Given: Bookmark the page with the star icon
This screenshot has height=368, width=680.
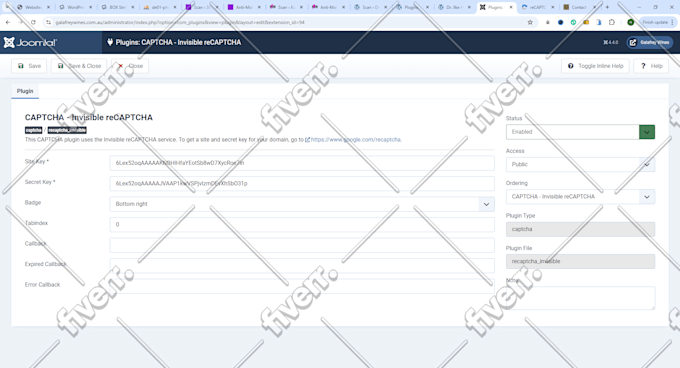Looking at the screenshot, I should click(x=530, y=22).
